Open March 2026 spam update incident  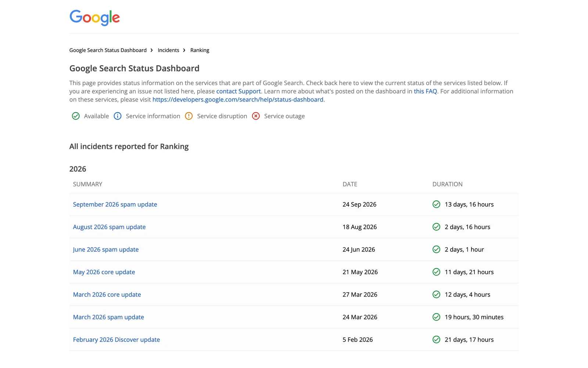tap(108, 317)
